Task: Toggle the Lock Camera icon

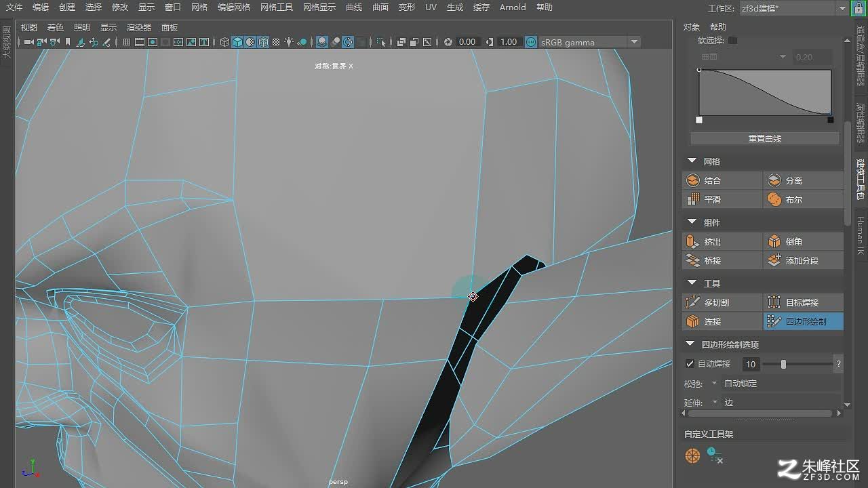Action: click(x=41, y=42)
